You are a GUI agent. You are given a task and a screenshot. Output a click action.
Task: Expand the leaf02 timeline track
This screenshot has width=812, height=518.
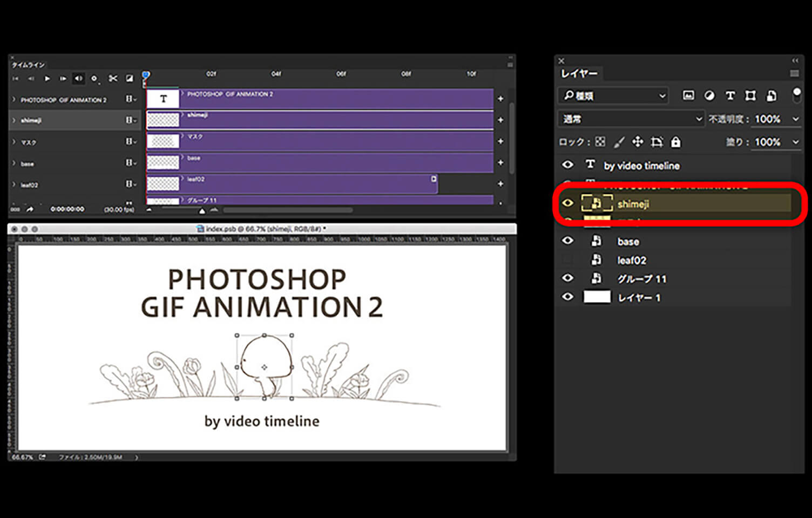[x=14, y=185]
